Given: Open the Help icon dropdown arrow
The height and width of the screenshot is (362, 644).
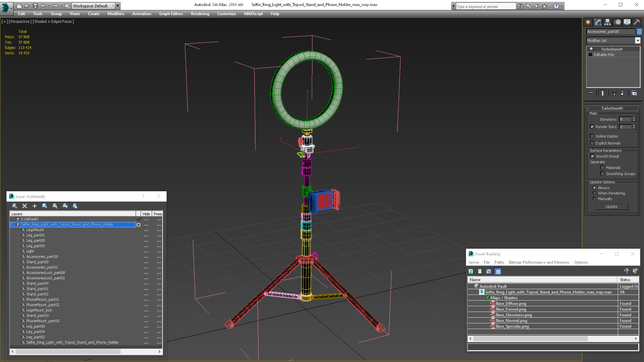Looking at the screenshot, I should click(562, 6).
